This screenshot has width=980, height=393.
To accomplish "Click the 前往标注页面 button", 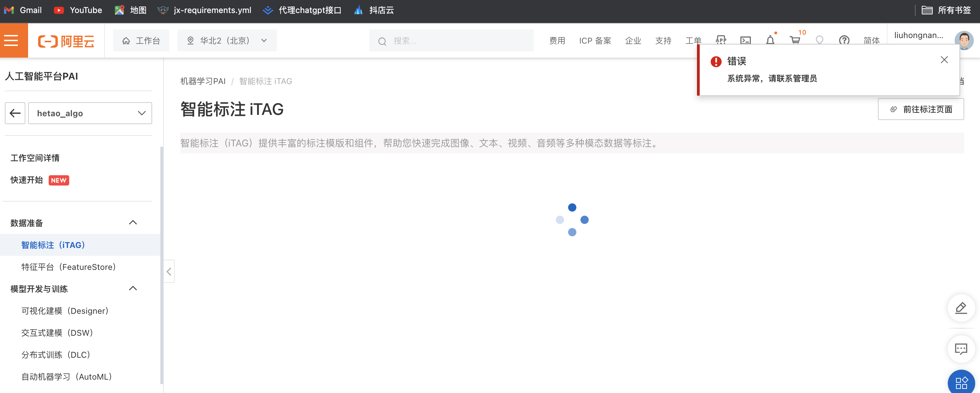I will pos(921,109).
